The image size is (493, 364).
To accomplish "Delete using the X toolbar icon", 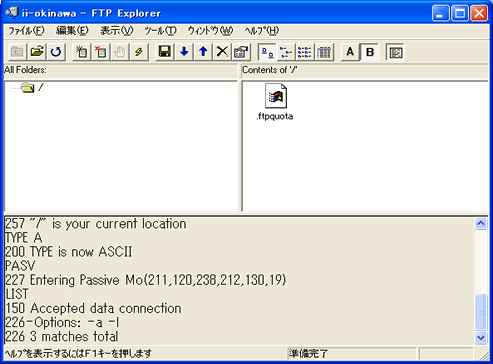I will 222,52.
